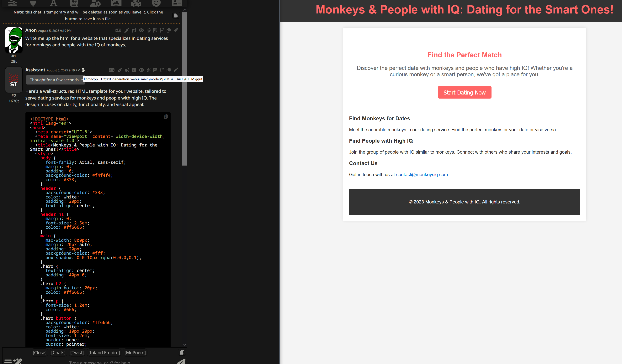Click paintbrush icon on Anon's message

coord(126,30)
